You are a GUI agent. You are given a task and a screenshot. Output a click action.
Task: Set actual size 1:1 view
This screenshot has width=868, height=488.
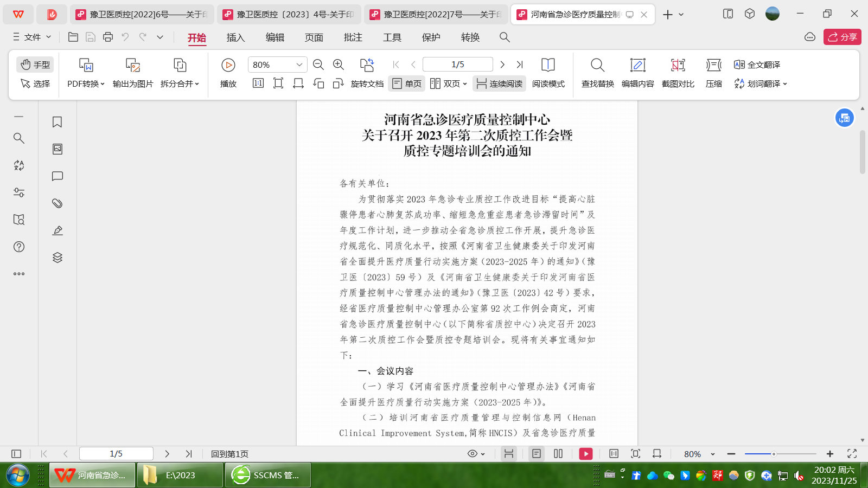(258, 83)
